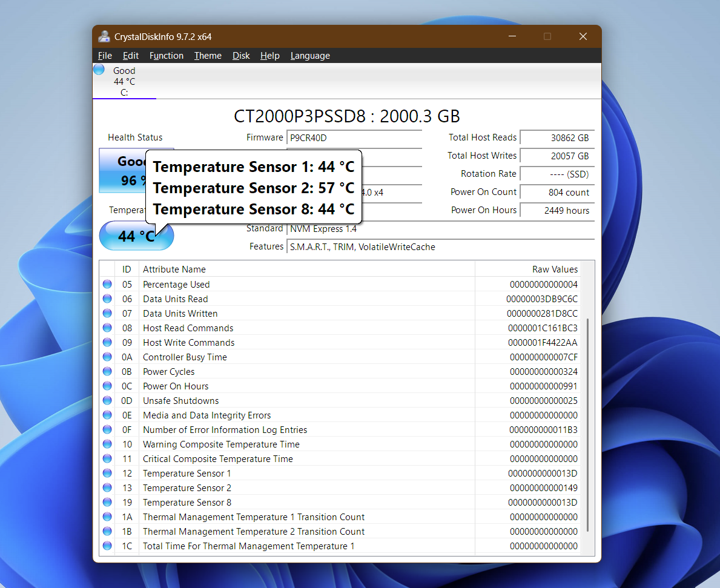Select the blue indicator for Power Cycles

[x=107, y=371]
